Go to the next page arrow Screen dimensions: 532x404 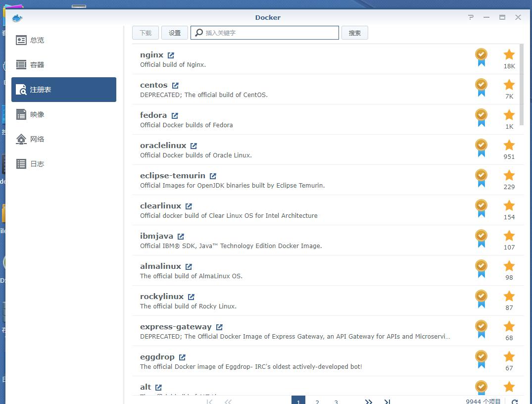[368, 402]
